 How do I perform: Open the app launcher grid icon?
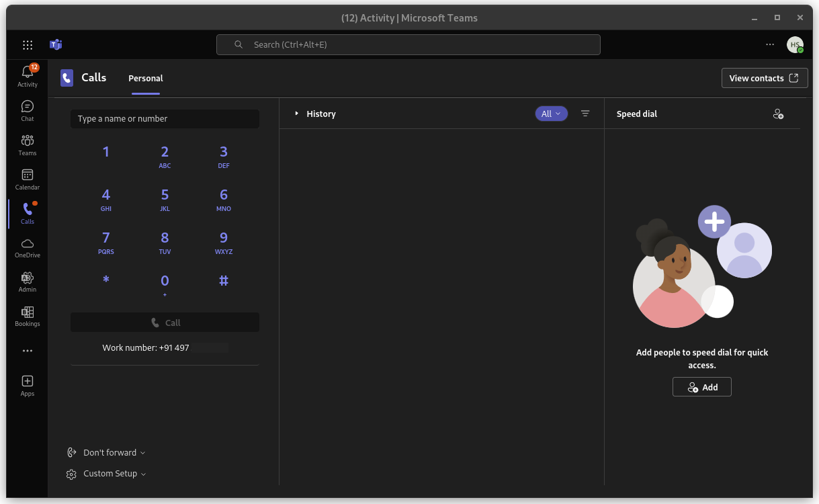point(28,45)
